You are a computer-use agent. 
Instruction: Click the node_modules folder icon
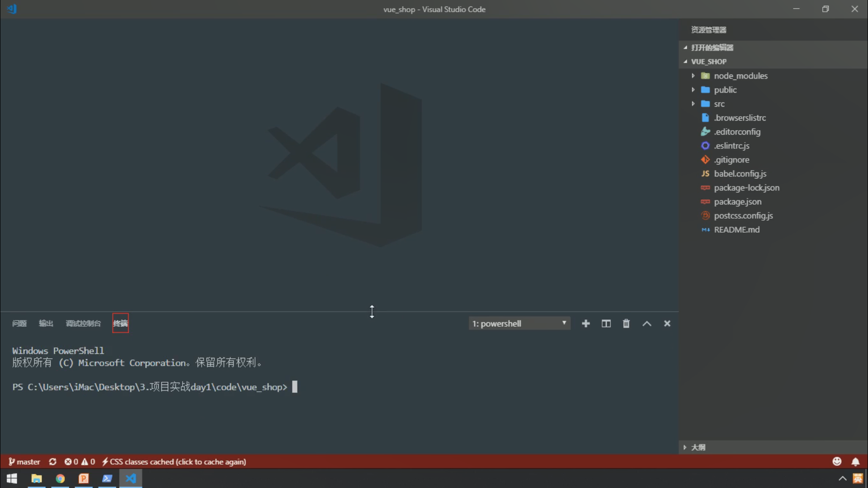[x=705, y=76]
